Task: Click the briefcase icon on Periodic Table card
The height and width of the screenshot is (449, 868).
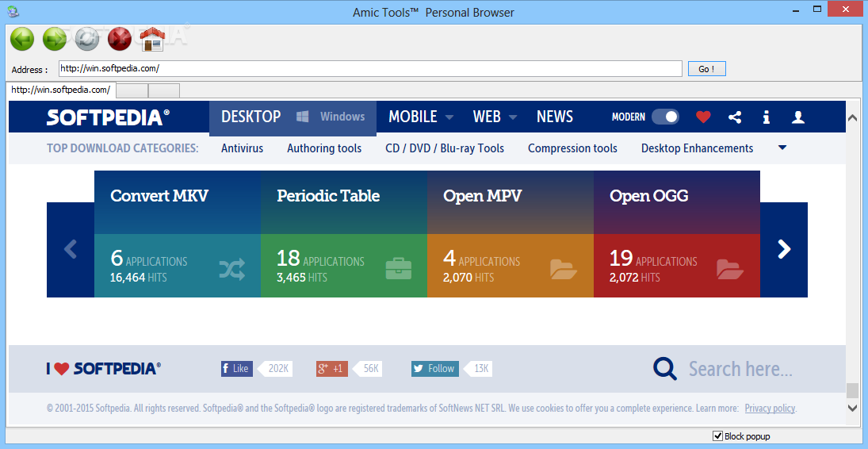Action: click(399, 269)
